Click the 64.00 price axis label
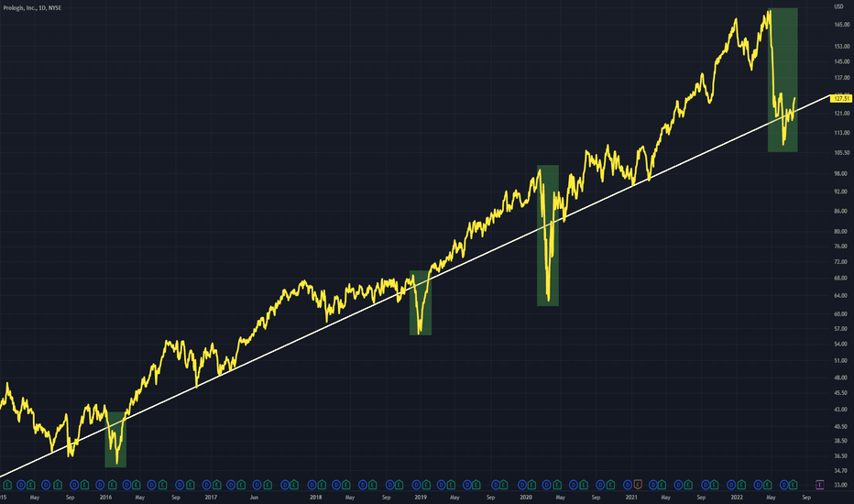 (x=841, y=296)
